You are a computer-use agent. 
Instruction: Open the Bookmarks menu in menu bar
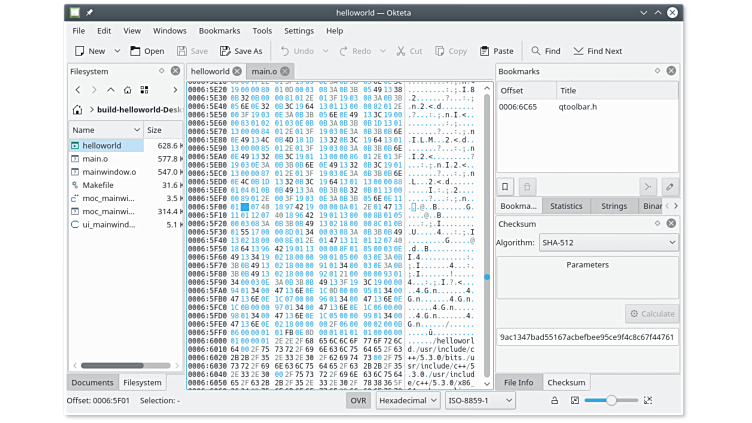(x=219, y=31)
